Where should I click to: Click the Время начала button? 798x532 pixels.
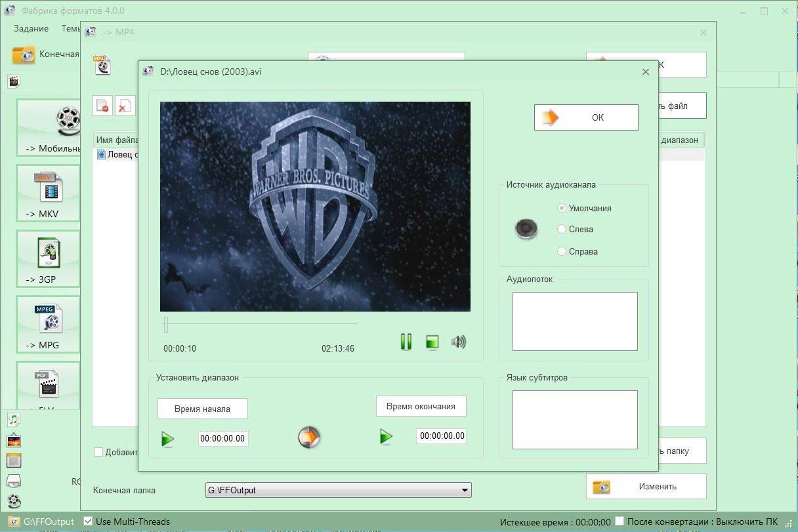pyautogui.click(x=203, y=409)
